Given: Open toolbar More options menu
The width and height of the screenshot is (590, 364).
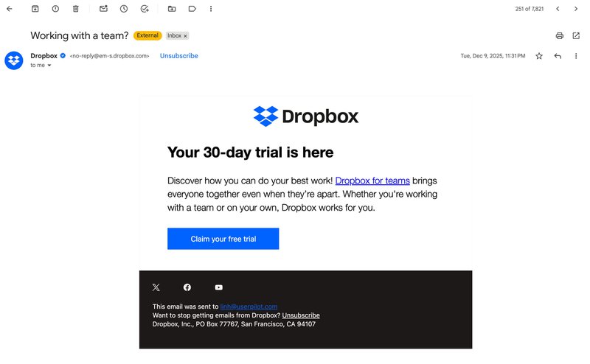Looking at the screenshot, I should coord(211,9).
